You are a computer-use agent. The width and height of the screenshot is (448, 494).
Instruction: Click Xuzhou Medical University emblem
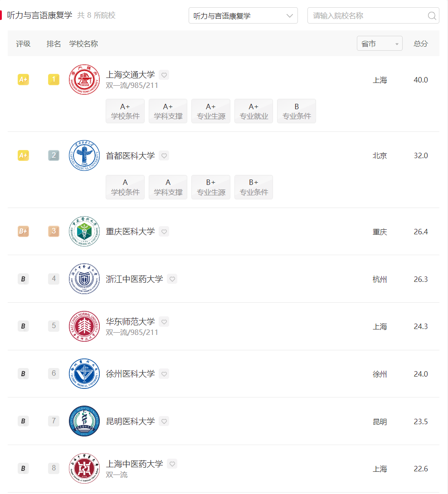coord(84,373)
